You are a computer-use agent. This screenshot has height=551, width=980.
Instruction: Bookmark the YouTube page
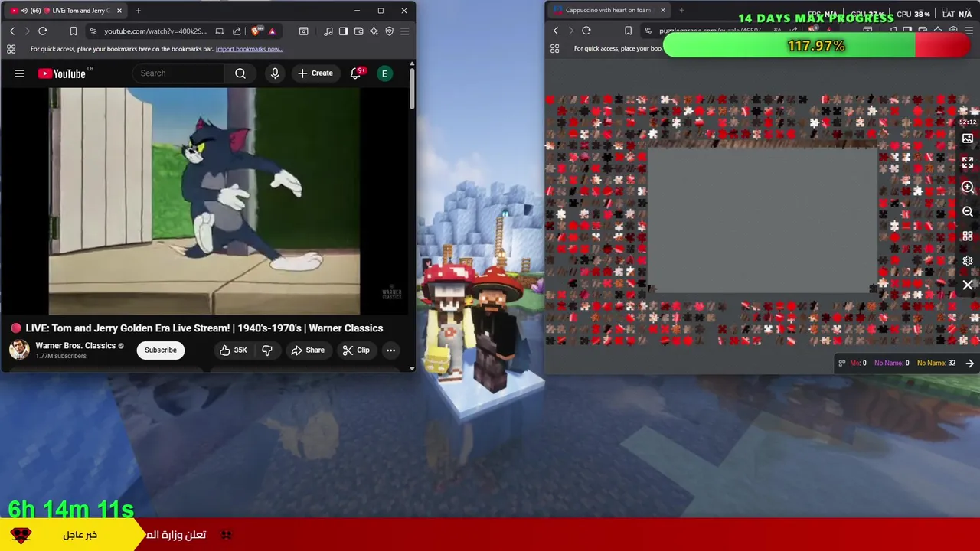pos(73,31)
